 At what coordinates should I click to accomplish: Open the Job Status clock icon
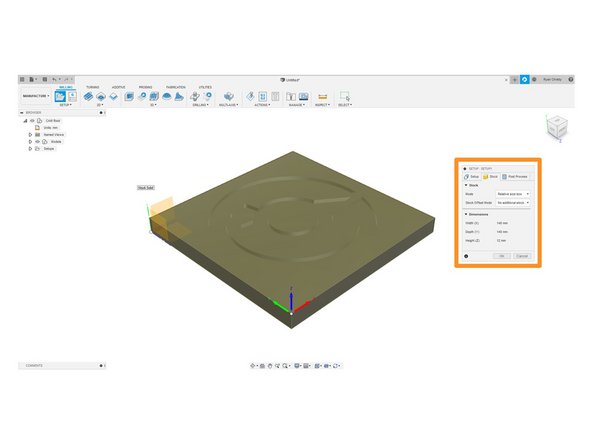coord(534,79)
